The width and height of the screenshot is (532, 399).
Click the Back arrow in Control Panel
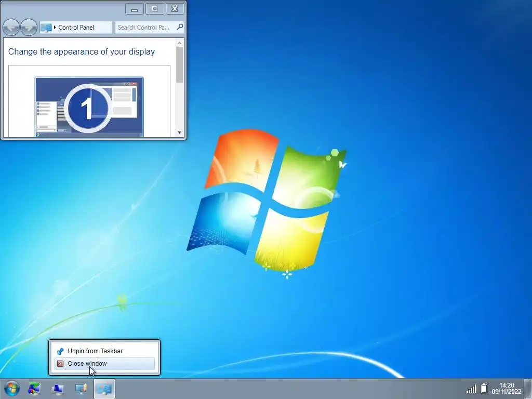point(11,28)
